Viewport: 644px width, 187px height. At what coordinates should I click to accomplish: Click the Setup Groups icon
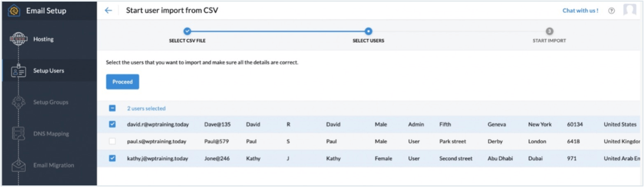click(18, 102)
